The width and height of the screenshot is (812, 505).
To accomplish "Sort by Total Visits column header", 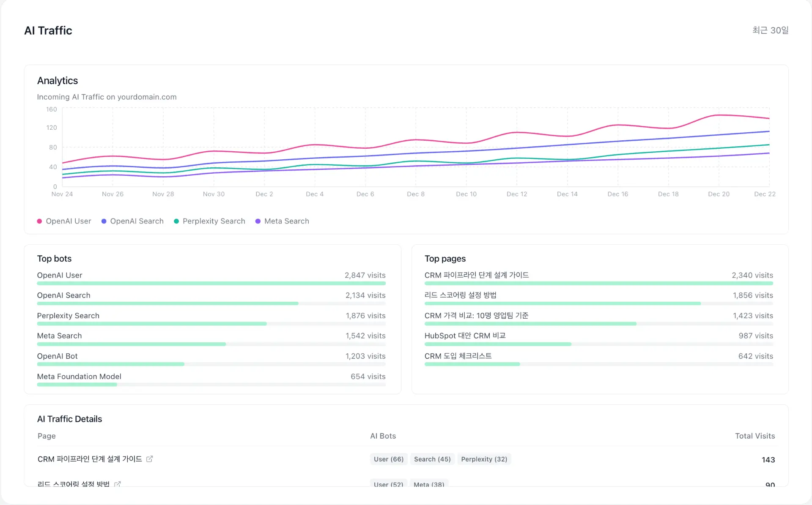I will pos(754,436).
